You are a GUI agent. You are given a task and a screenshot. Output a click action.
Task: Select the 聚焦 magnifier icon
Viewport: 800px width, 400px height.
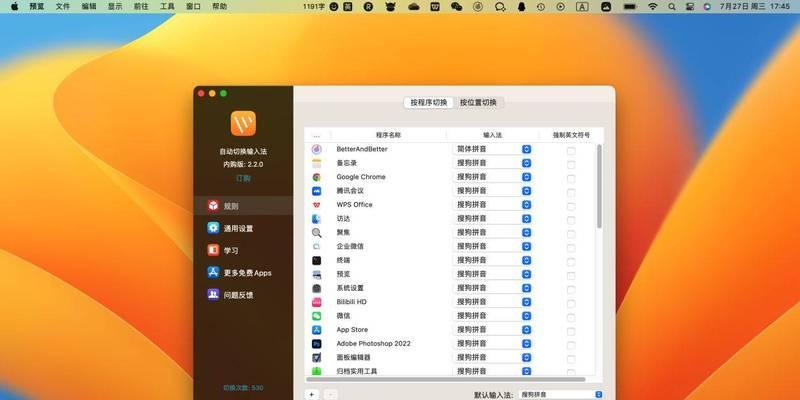point(316,233)
